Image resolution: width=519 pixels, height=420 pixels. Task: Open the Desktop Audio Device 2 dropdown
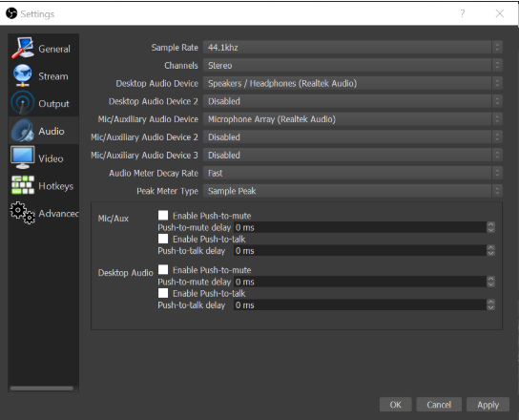(353, 101)
